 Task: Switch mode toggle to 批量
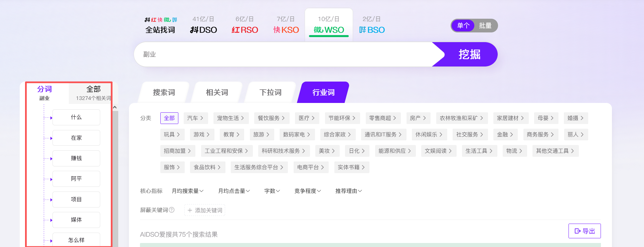point(485,26)
